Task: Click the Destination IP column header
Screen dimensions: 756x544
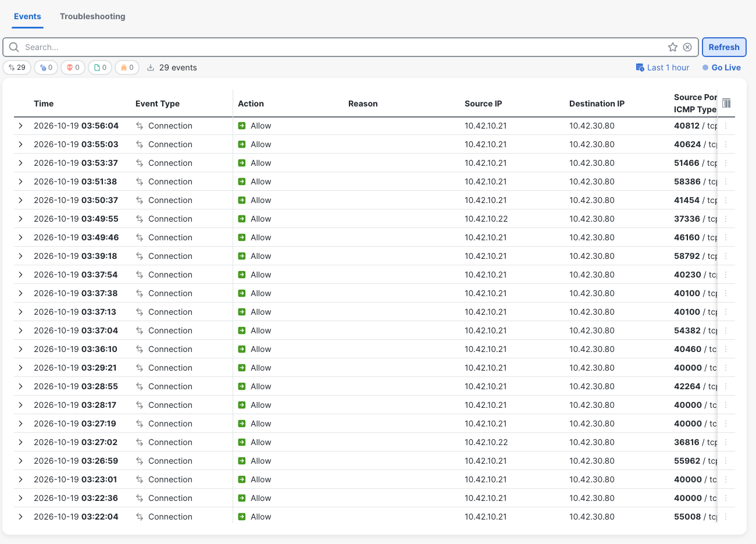Action: point(597,104)
